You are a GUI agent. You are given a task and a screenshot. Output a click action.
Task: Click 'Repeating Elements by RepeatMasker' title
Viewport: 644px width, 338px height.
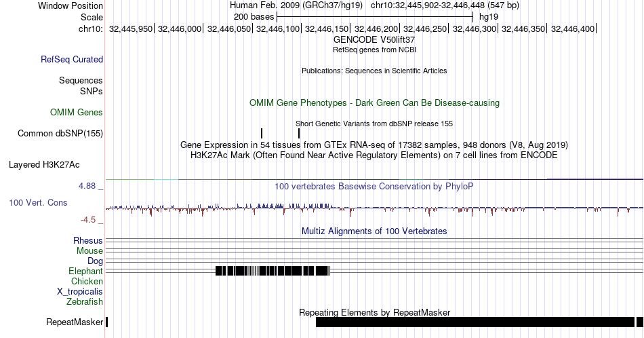[x=374, y=312]
